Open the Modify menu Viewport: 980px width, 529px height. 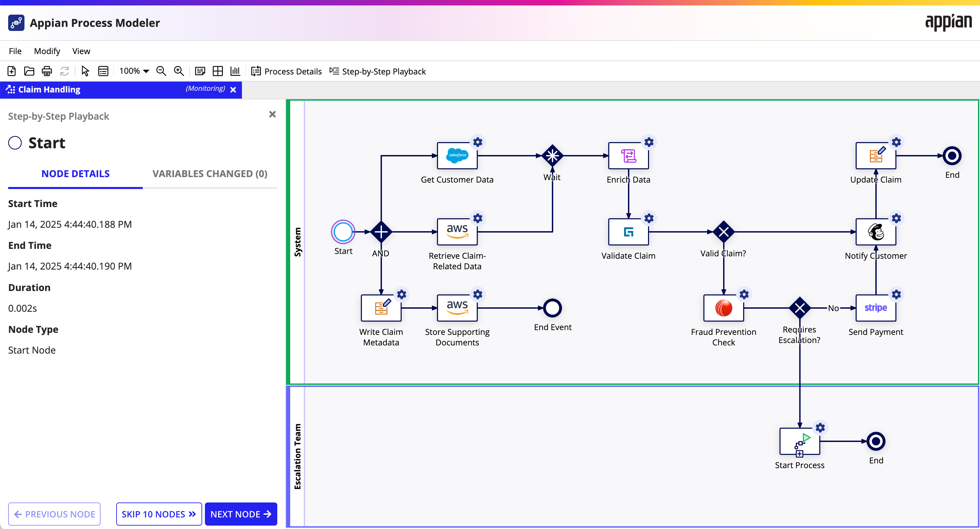[x=47, y=51]
